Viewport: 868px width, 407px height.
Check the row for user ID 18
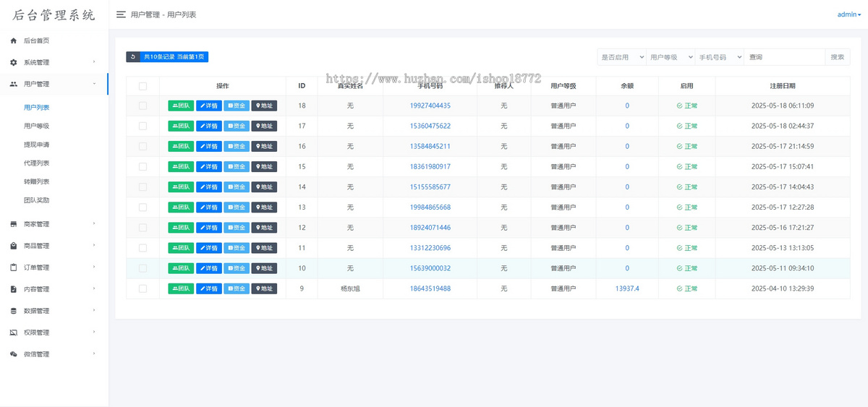click(142, 106)
